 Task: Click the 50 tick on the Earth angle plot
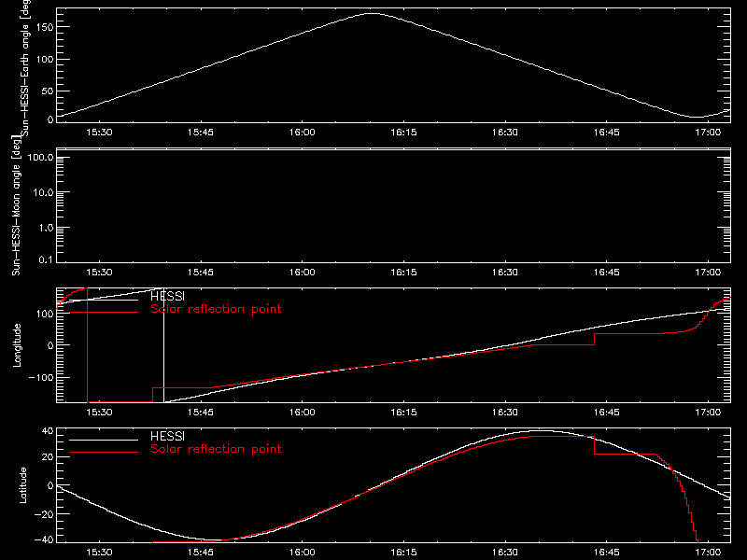[x=48, y=91]
